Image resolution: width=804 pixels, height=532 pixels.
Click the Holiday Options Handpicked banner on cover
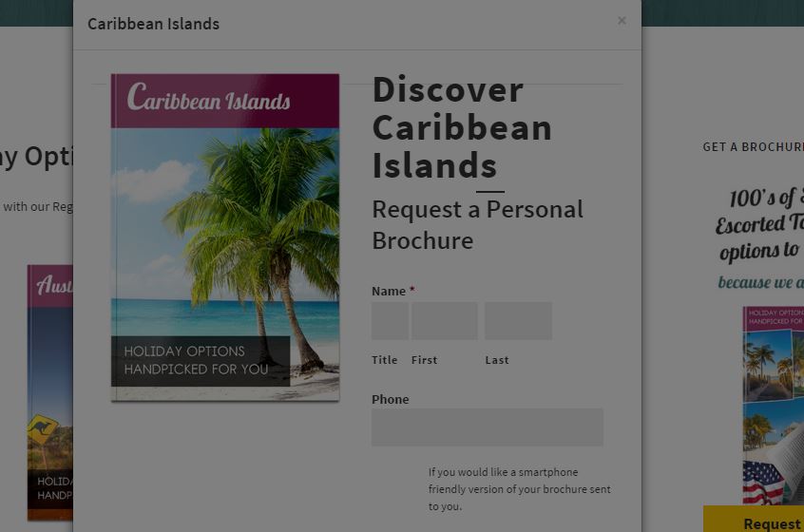(x=201, y=361)
